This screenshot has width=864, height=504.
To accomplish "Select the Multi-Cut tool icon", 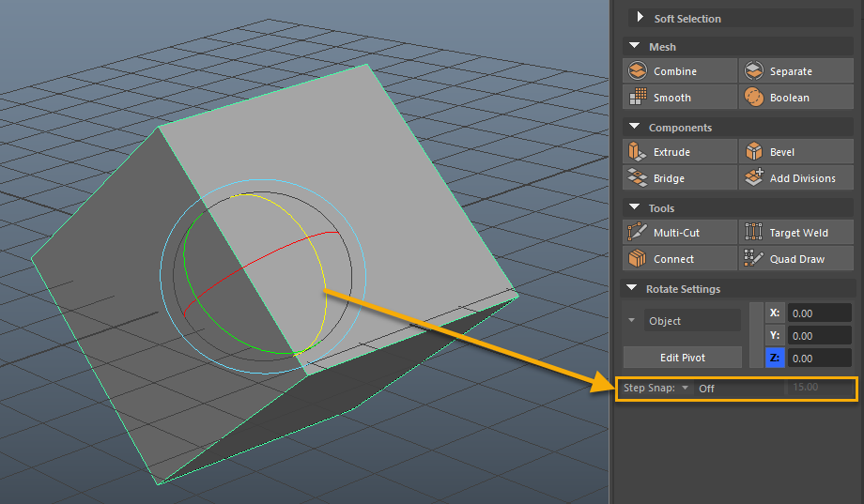I will [638, 232].
